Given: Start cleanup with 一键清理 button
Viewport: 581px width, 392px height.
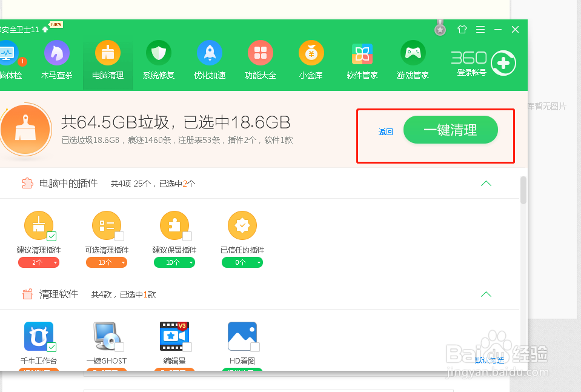Looking at the screenshot, I should tap(450, 130).
